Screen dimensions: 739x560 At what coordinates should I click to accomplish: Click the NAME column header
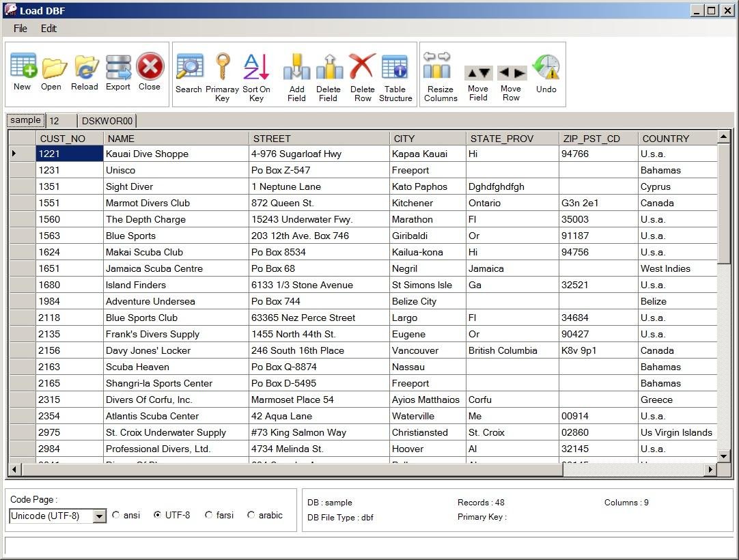tap(176, 139)
